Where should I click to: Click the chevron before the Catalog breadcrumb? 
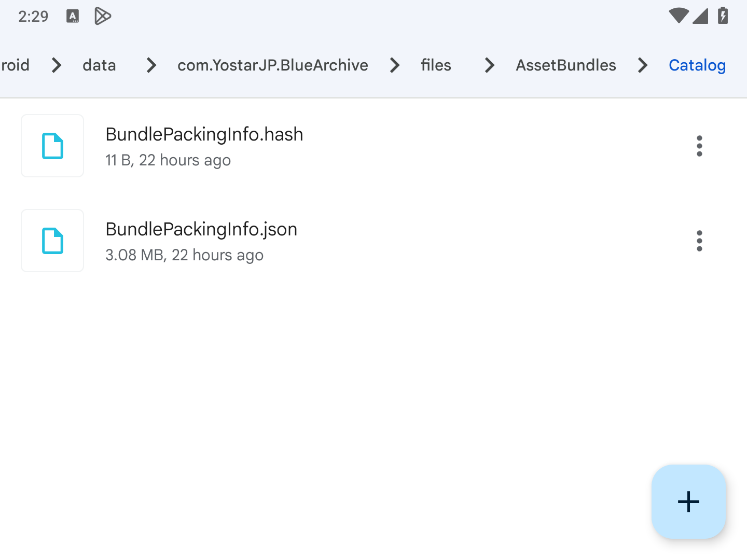coord(642,65)
